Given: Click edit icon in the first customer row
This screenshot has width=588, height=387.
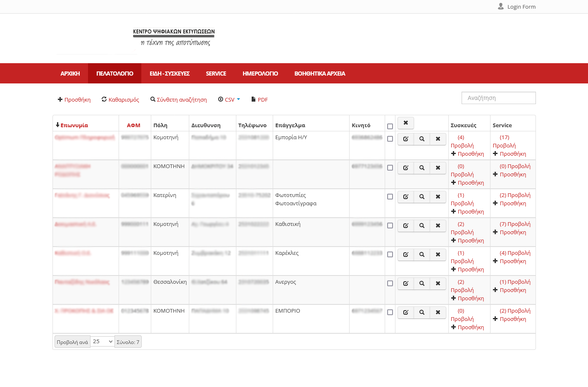Looking at the screenshot, I should 406,139.
